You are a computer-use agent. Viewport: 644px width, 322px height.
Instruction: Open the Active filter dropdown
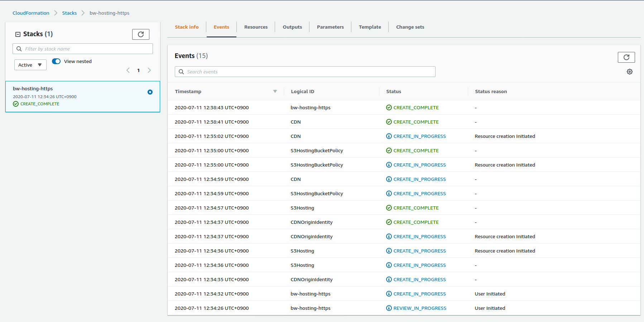tap(30, 65)
